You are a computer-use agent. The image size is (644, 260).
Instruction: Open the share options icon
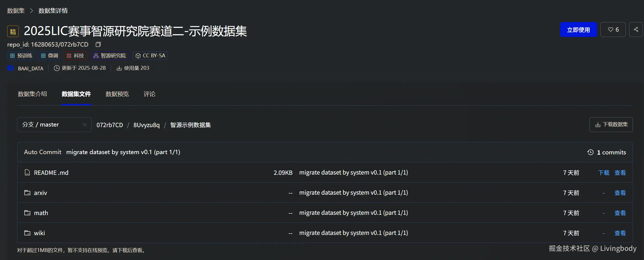(636, 30)
